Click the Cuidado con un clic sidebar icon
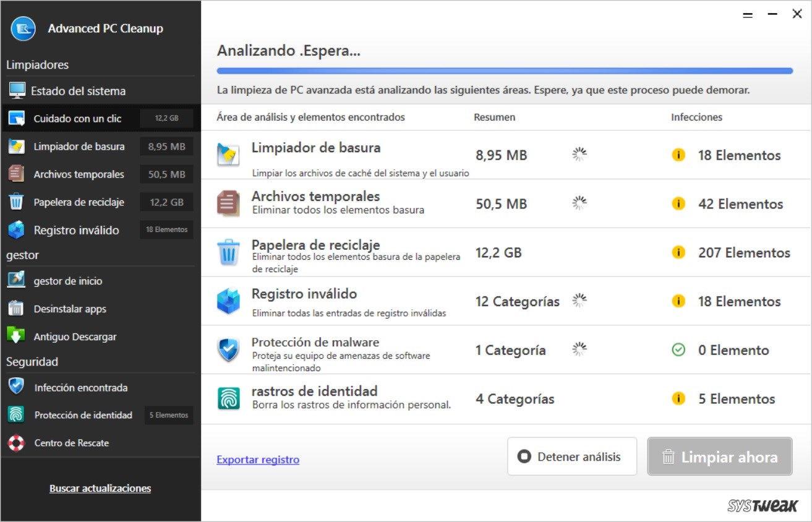This screenshot has width=812, height=522. tap(17, 118)
